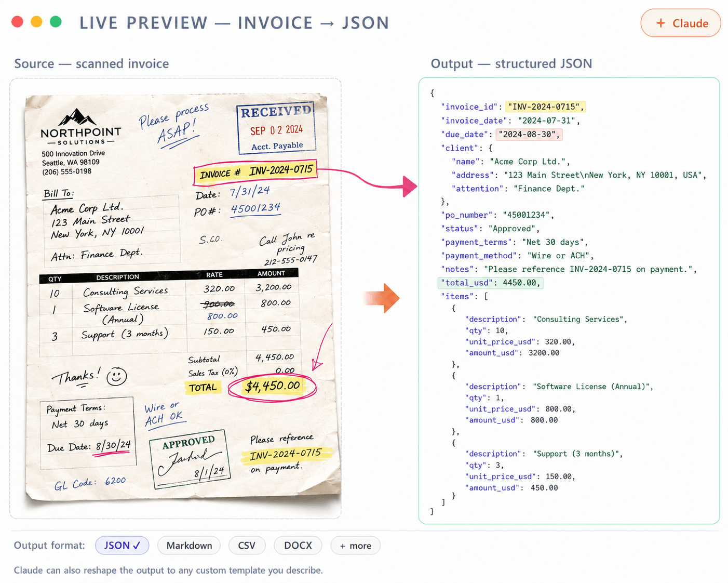Click the client "address" JSON line
This screenshot has height=583, width=728.
(579, 175)
